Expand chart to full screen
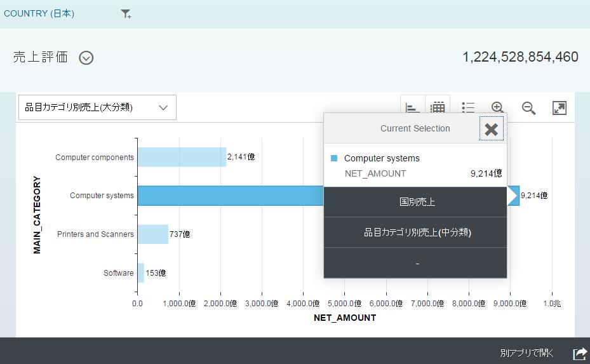This screenshot has height=364, width=590. tap(559, 108)
